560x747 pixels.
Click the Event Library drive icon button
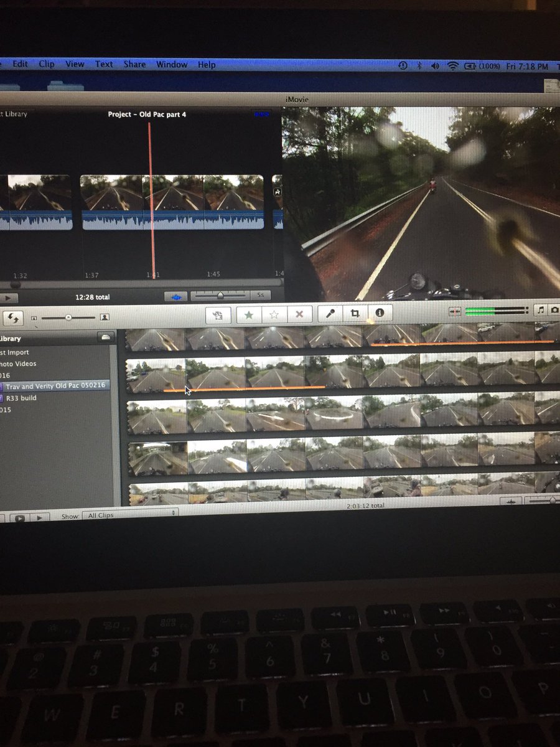[x=105, y=337]
